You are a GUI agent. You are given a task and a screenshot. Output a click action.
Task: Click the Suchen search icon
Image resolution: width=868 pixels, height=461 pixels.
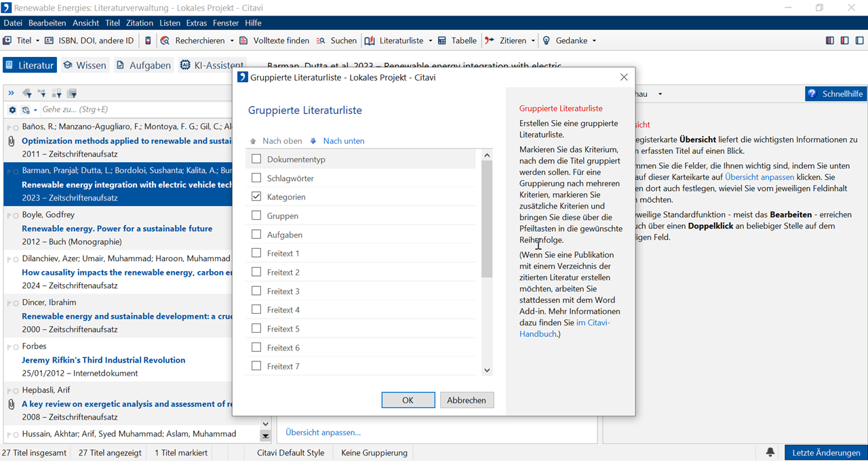click(x=321, y=41)
